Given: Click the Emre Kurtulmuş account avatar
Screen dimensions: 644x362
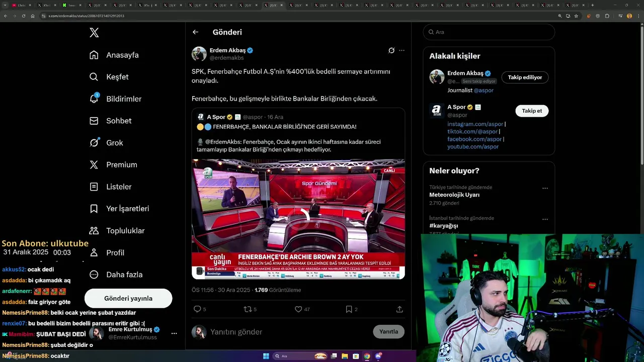Looking at the screenshot, I should coord(97,333).
